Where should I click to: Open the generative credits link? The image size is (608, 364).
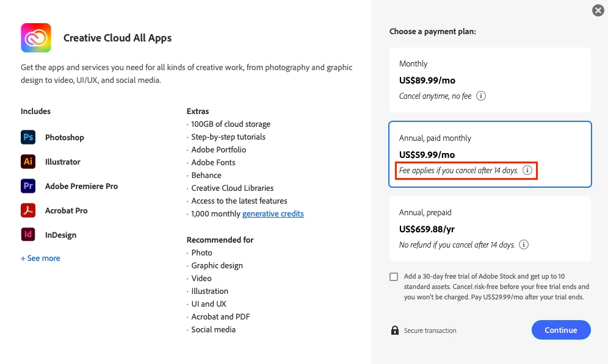tap(273, 214)
